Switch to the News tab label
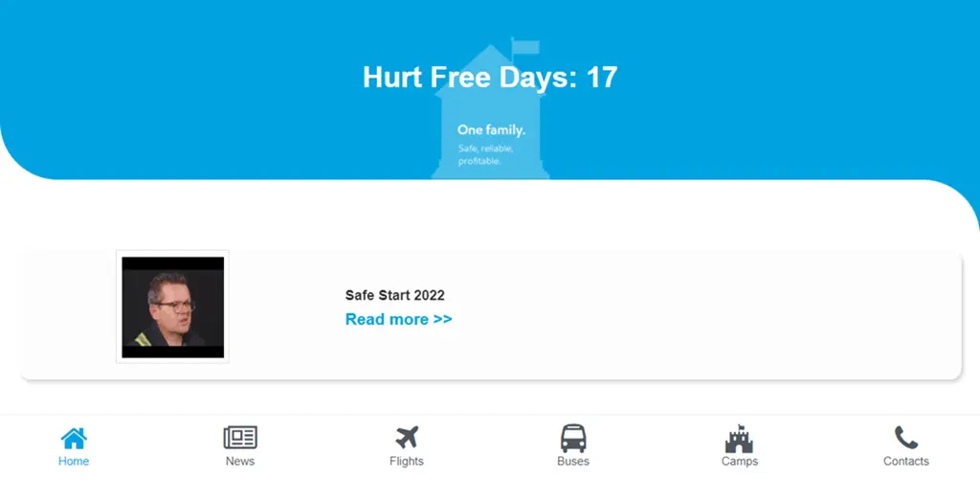Viewport: 980px width, 479px height. point(240,462)
